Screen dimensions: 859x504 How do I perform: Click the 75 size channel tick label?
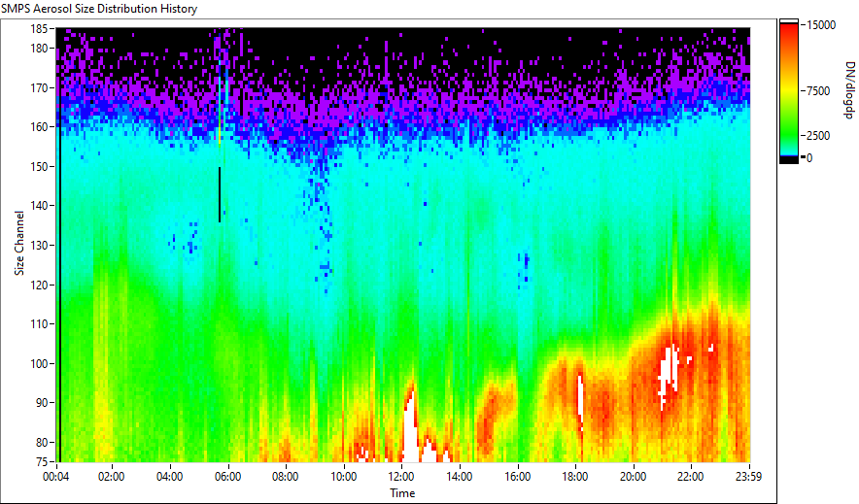coord(42,462)
